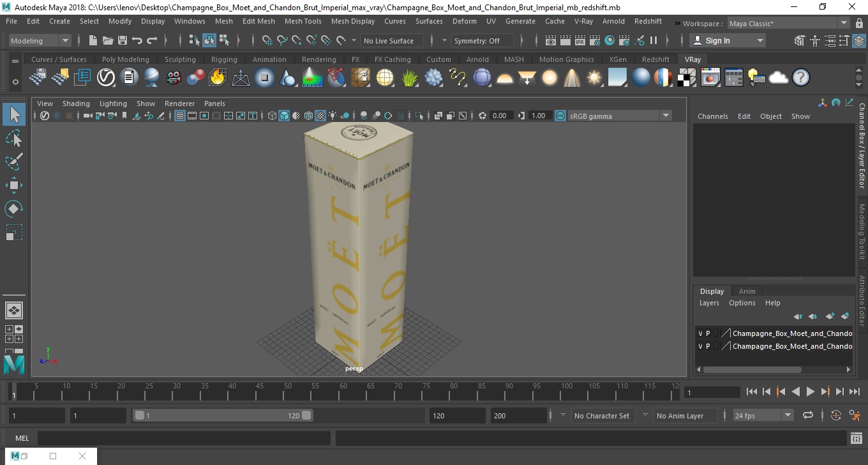This screenshot has height=465, width=868.
Task: Click the playback range slider handle at 120
Action: tap(306, 415)
